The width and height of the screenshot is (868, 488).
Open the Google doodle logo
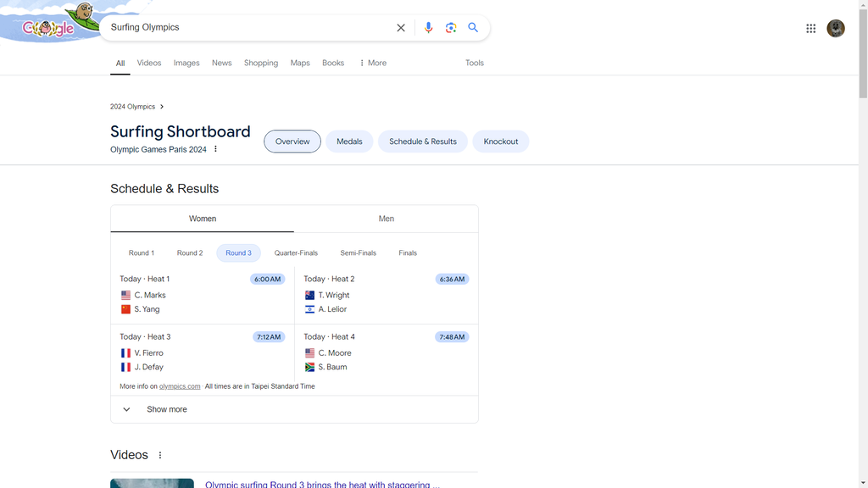(x=50, y=22)
